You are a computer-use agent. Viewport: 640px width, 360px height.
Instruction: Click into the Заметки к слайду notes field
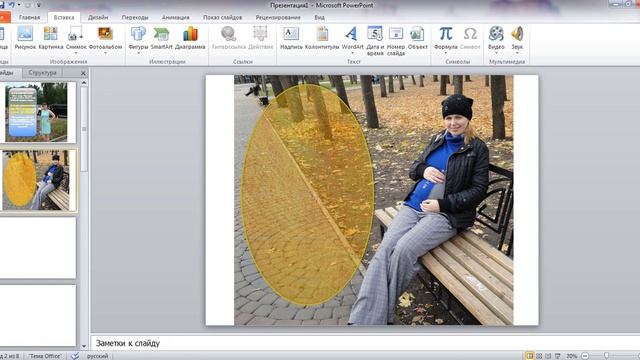(365, 343)
